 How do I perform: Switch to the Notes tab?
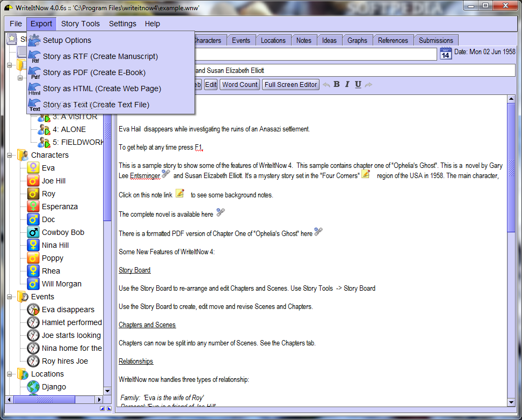pos(303,40)
